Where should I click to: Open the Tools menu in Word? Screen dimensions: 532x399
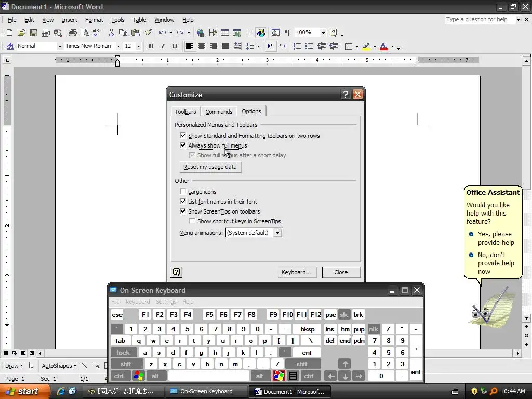point(118,20)
